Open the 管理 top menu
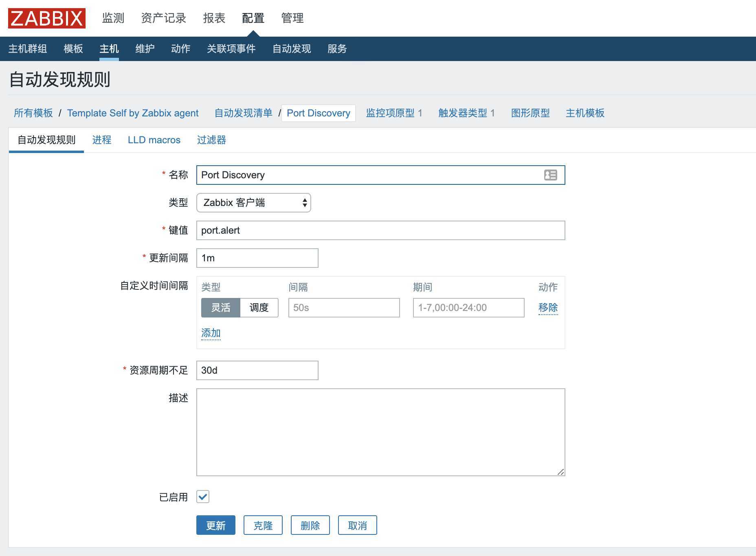Image resolution: width=756 pixels, height=556 pixels. 292,18
